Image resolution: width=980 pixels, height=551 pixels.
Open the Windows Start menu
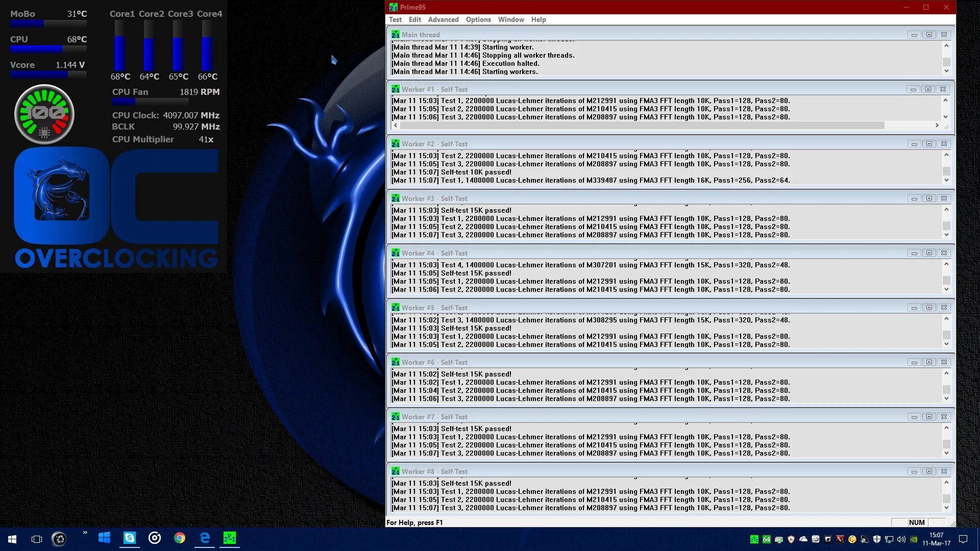point(12,539)
